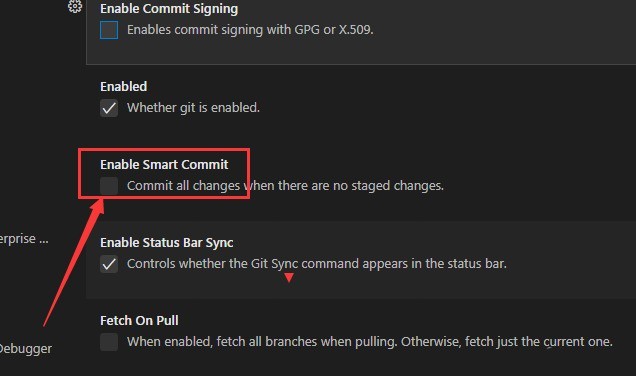Viewport: 636px width, 376px height.
Task: Enable the Smart Commit checkbox
Action: [109, 186]
